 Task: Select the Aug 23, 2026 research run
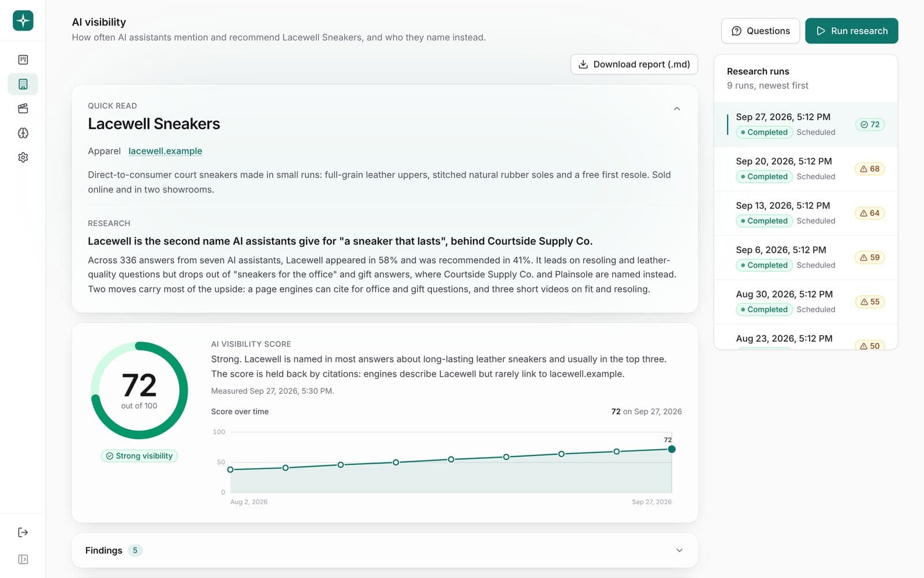tap(806, 338)
